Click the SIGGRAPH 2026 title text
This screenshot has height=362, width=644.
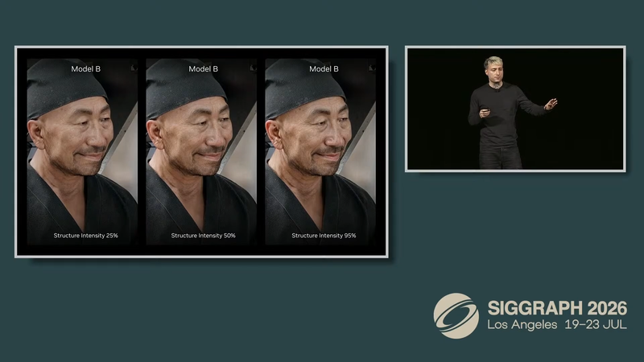tap(557, 308)
